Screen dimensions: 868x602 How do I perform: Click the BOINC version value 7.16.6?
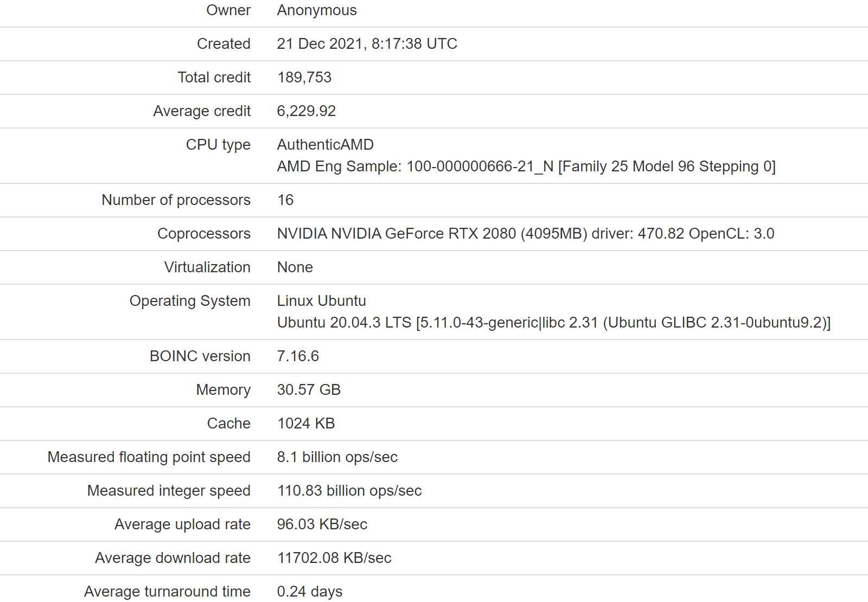coord(298,356)
